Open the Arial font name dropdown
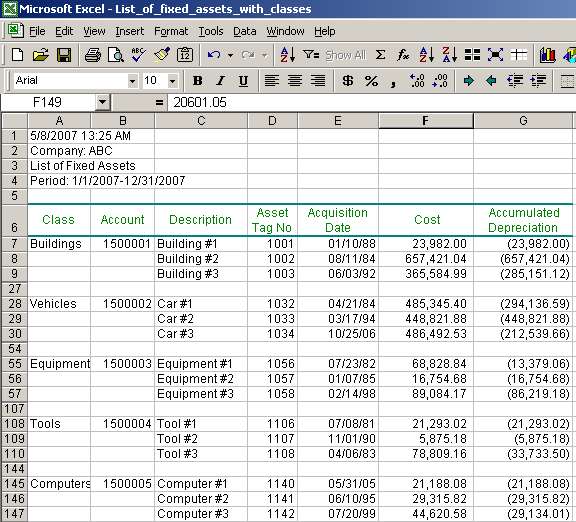 click(133, 80)
